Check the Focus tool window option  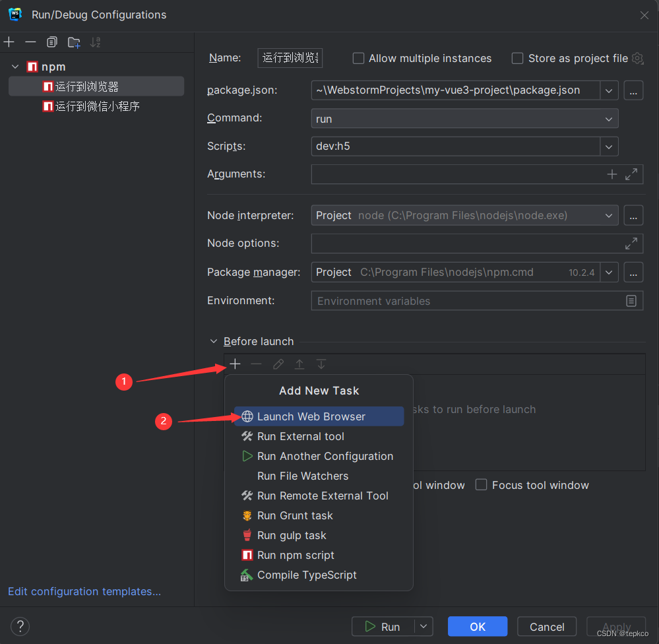click(x=481, y=485)
